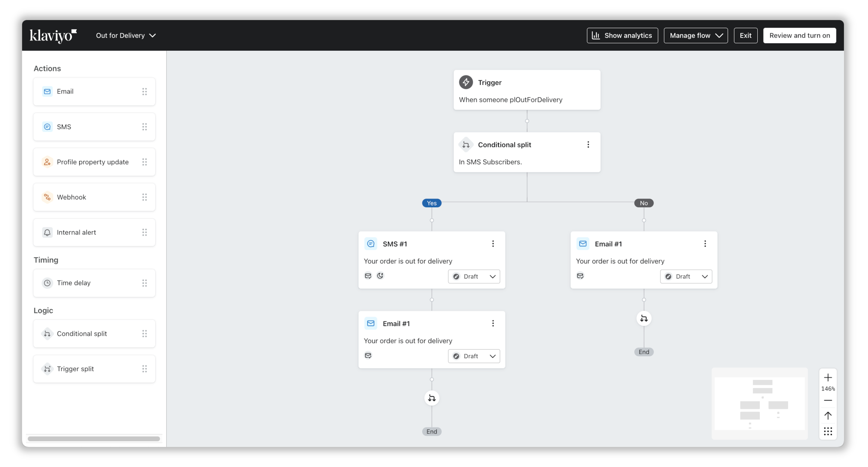Select the Webhook action icon

(x=47, y=197)
